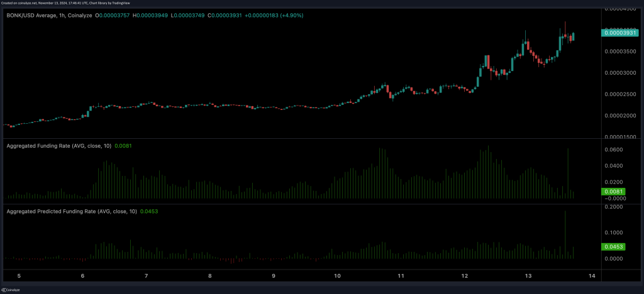Click date 14 on the time axis

pyautogui.click(x=592, y=276)
